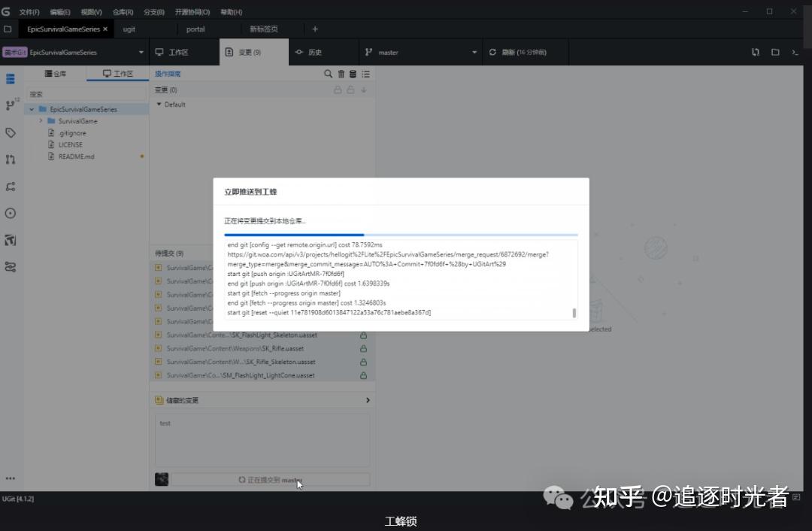Image resolution: width=812 pixels, height=531 pixels.
Task: Open the terminal icon at top right
Action: (x=795, y=52)
